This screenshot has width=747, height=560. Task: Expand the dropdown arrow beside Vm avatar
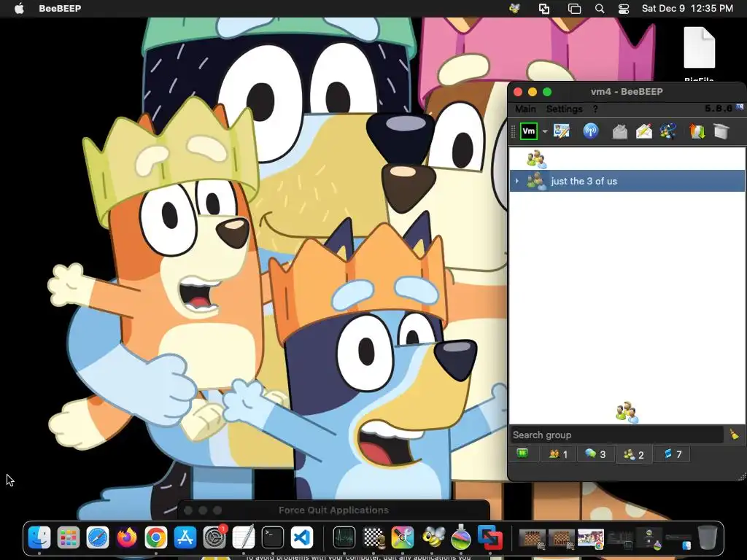pos(544,131)
